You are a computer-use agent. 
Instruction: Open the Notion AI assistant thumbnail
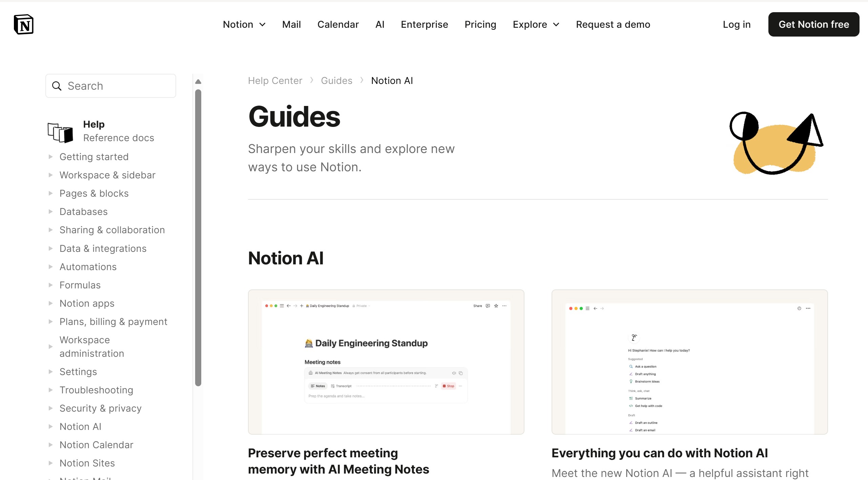tap(689, 362)
